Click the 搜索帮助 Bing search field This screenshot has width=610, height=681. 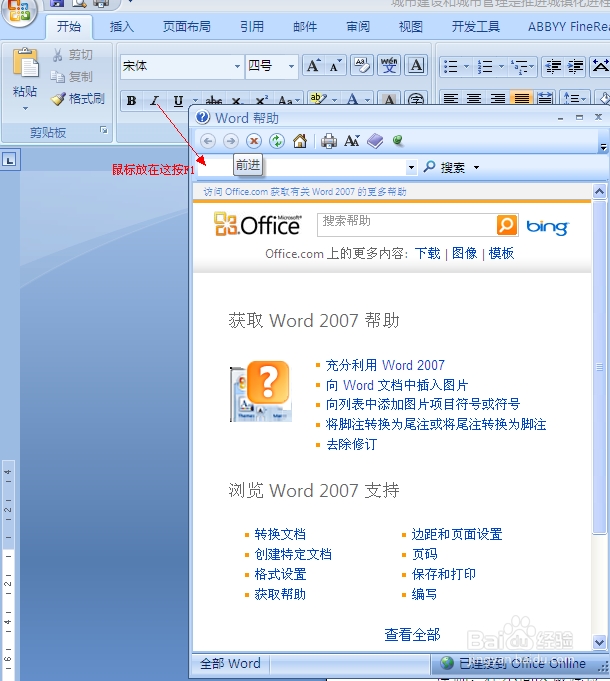coord(407,225)
